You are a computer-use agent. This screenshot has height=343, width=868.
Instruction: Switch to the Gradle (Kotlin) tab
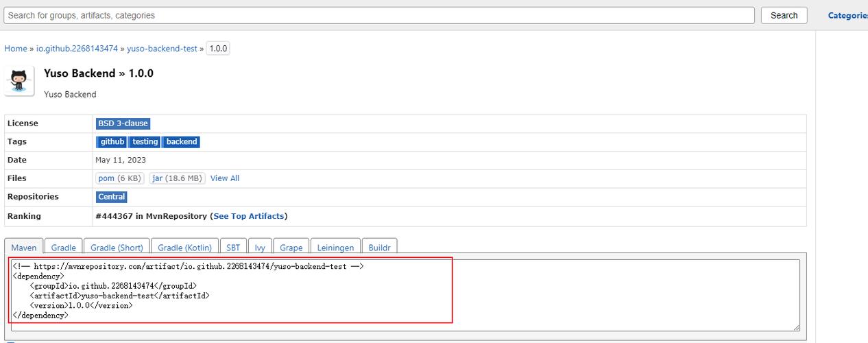click(x=185, y=248)
